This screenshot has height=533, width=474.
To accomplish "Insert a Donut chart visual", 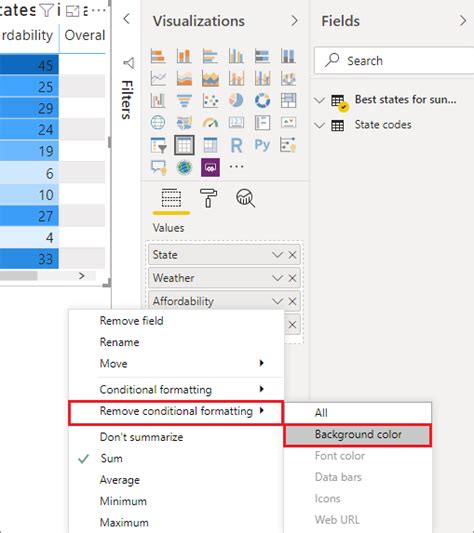I will (x=262, y=101).
